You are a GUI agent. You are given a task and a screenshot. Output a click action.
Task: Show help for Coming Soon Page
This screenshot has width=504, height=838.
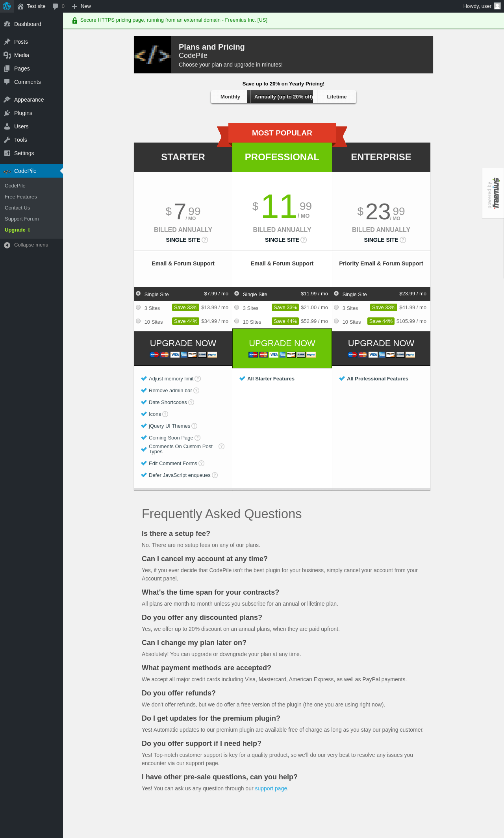198,438
